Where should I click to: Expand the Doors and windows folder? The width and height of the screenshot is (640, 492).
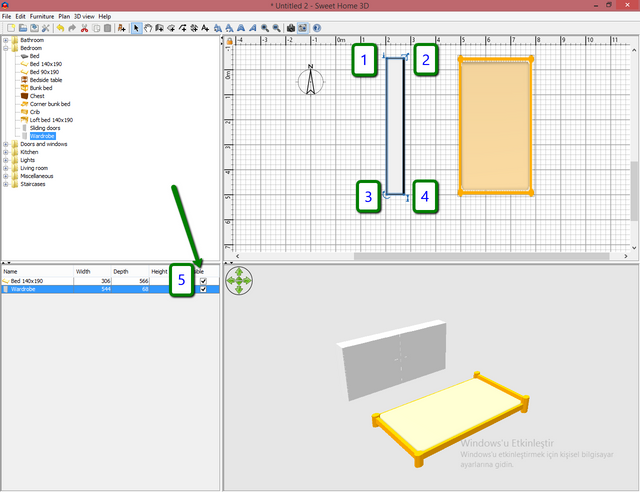pos(6,144)
